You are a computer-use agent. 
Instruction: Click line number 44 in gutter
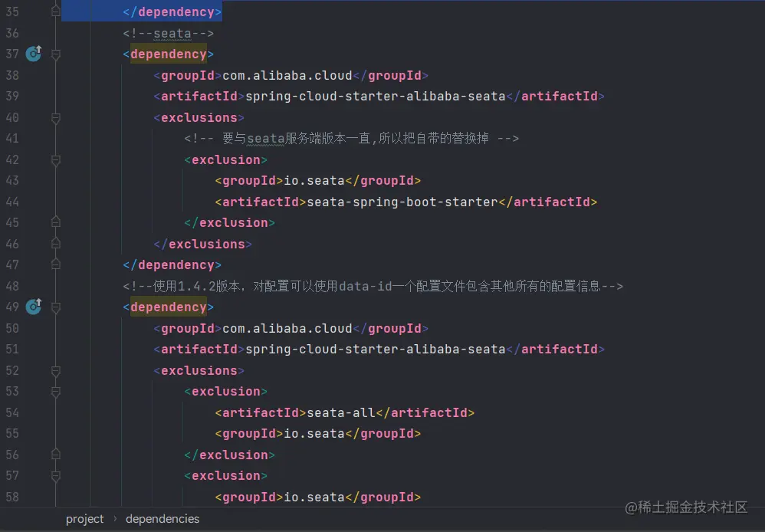pos(12,202)
